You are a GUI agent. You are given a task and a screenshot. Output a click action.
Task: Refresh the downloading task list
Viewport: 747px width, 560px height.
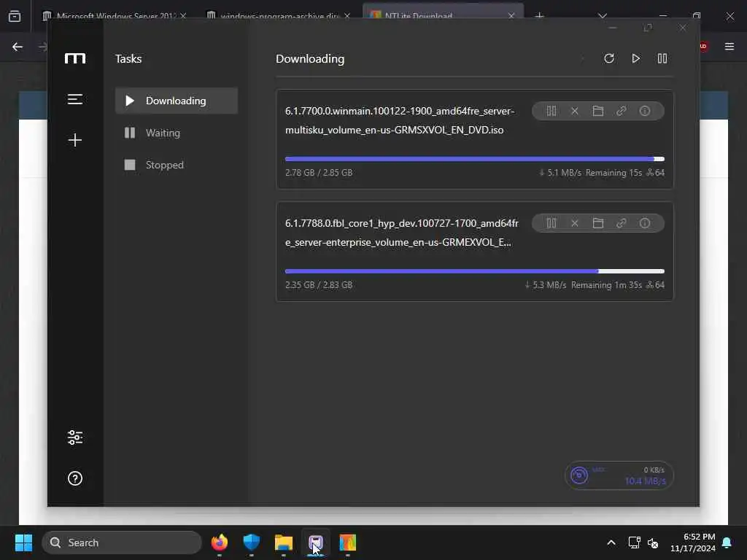609,58
